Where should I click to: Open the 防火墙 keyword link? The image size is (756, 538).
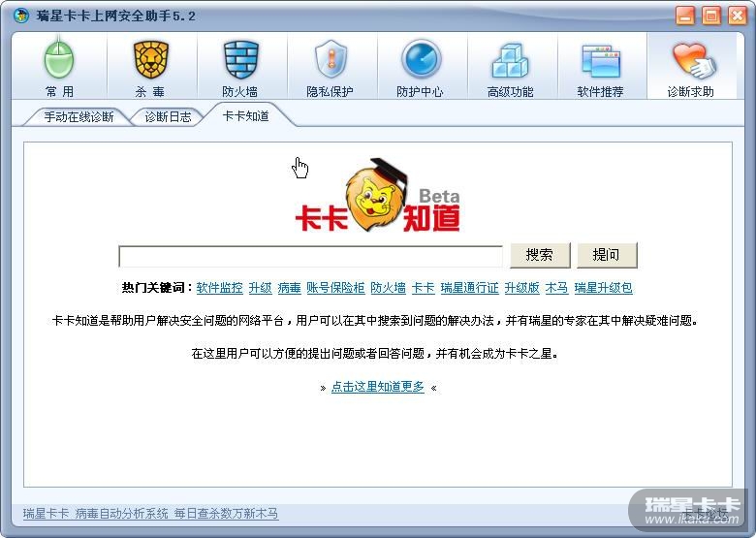point(388,288)
